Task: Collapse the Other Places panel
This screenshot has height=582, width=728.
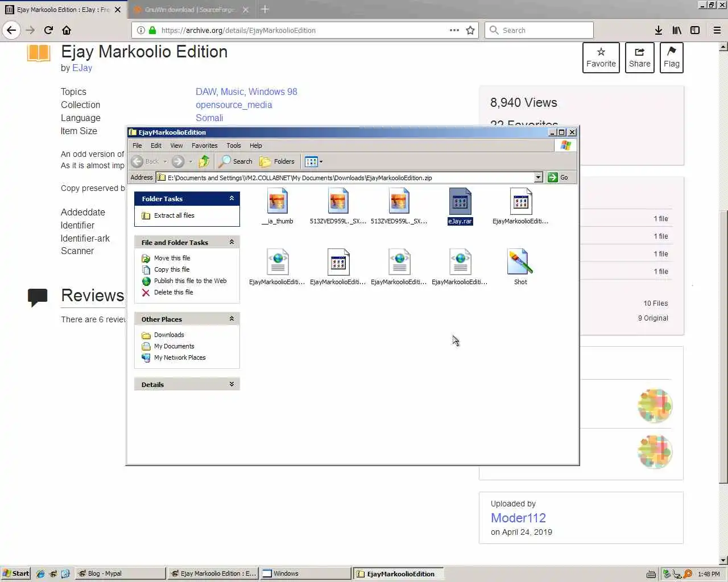Action: 231,319
